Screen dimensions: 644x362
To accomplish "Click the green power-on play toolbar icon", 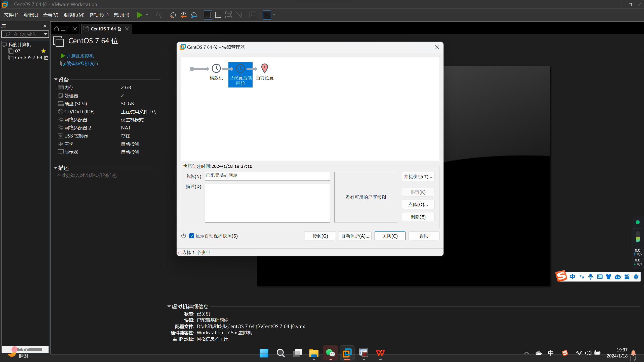I will pos(140,15).
